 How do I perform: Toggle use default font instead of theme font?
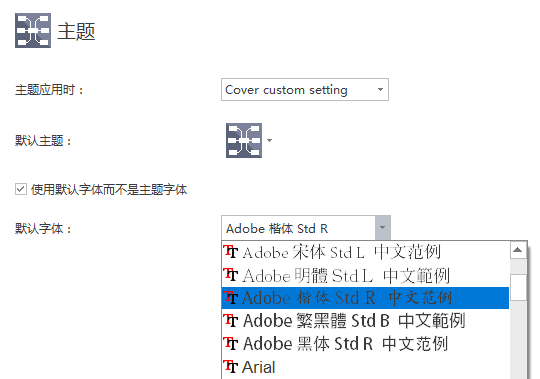click(21, 189)
